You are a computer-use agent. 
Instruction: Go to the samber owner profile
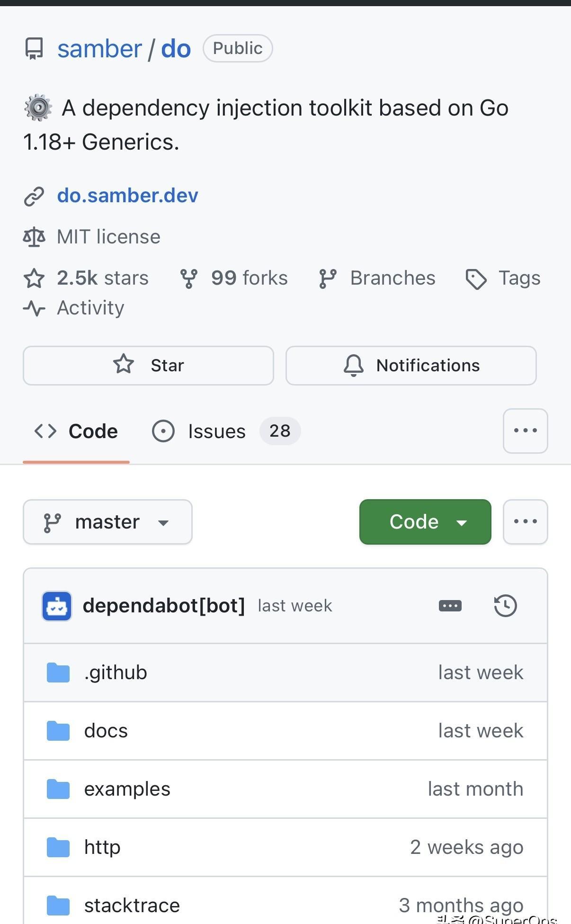click(99, 49)
